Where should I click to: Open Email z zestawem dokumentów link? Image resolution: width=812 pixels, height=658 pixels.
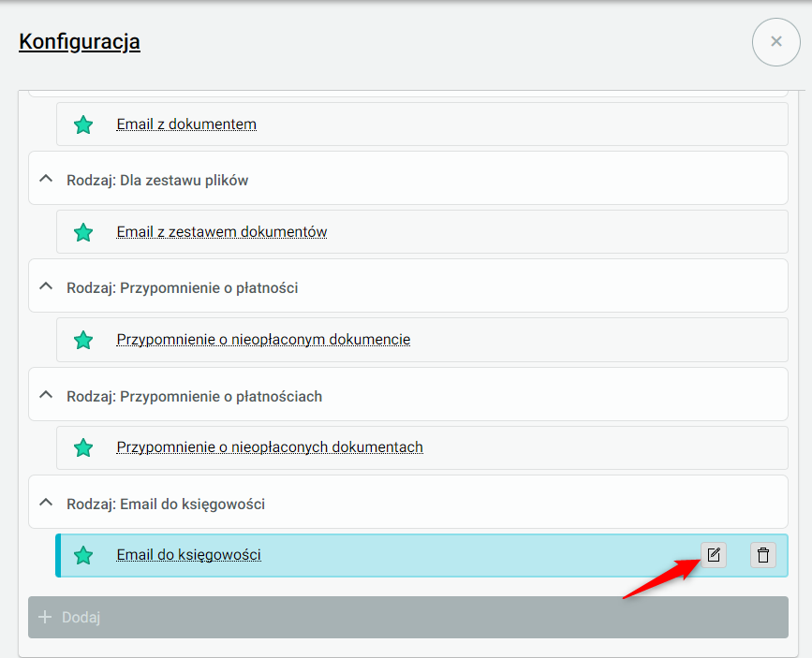(x=222, y=232)
